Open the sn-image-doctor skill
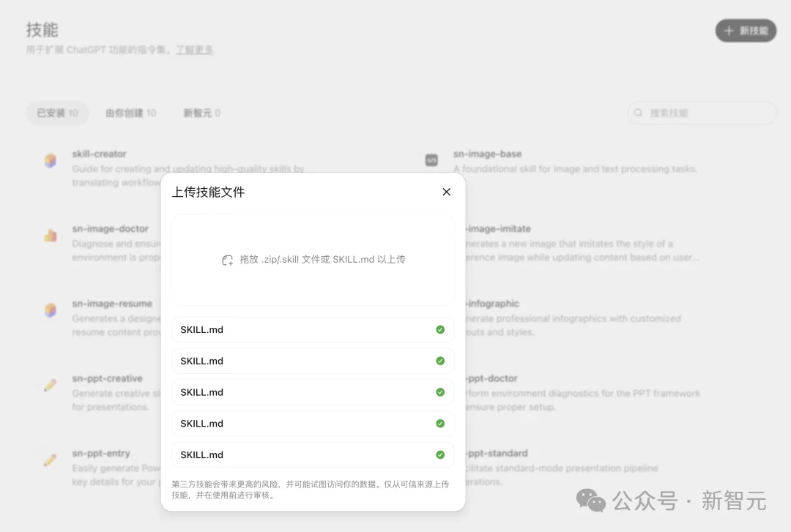This screenshot has height=532, width=791. 110,228
